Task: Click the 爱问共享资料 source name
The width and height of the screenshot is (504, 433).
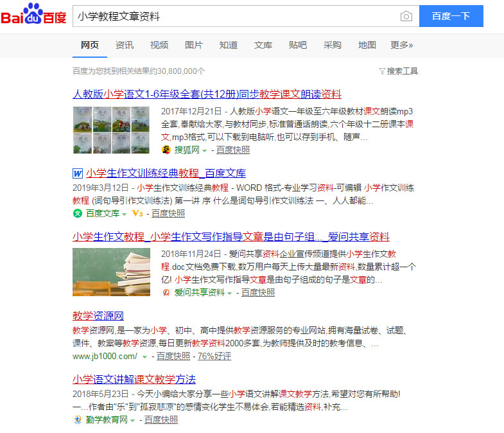Action: pyautogui.click(x=200, y=293)
